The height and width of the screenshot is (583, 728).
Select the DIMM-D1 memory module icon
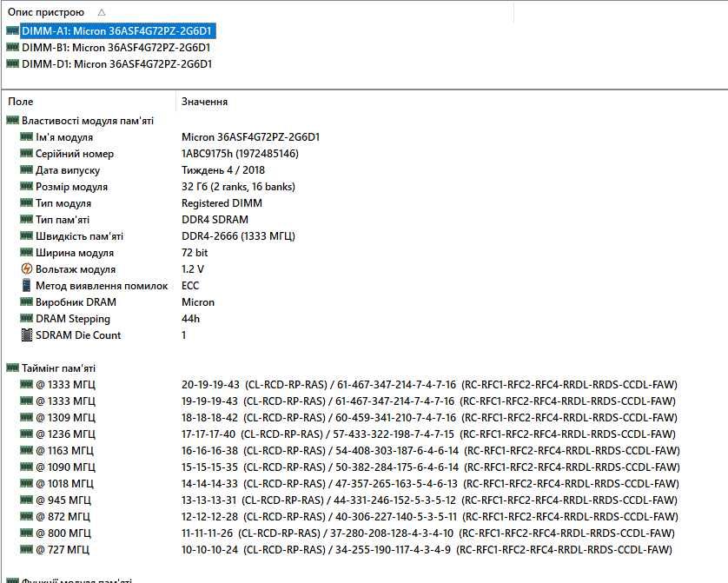click(13, 63)
